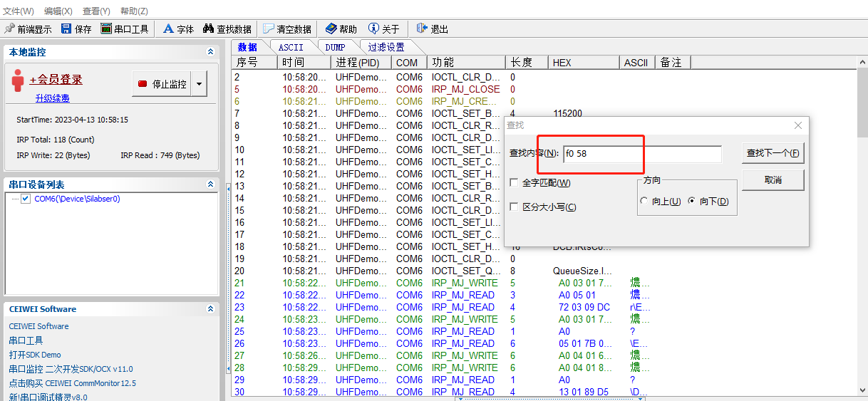This screenshot has width=868, height=401.
Task: Click the +会员登录 link
Action: [56, 80]
